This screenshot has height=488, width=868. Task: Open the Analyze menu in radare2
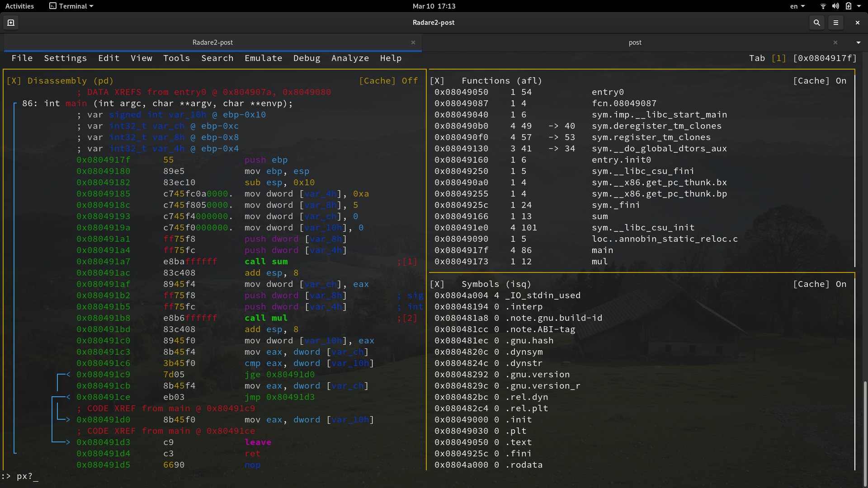350,58
